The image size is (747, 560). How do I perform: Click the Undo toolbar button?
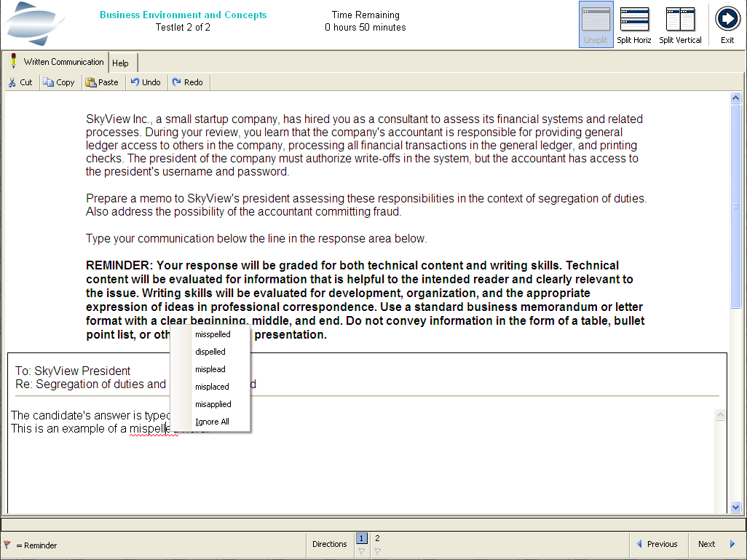point(146,82)
